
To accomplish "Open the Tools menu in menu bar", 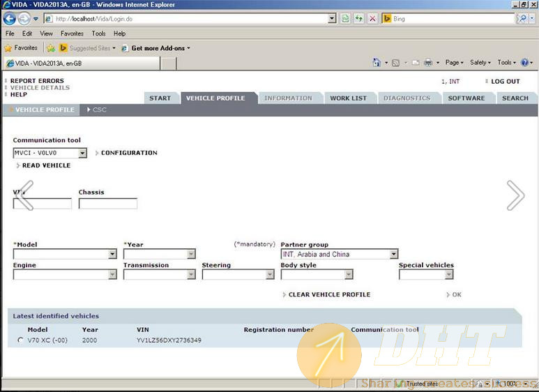I will pos(98,33).
